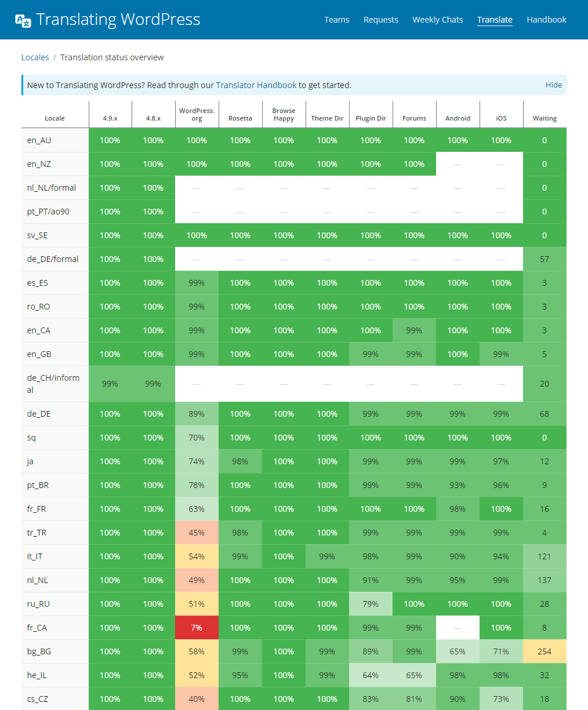The height and width of the screenshot is (710, 588).
Task: Select the Translate navigation item
Action: coord(495,20)
